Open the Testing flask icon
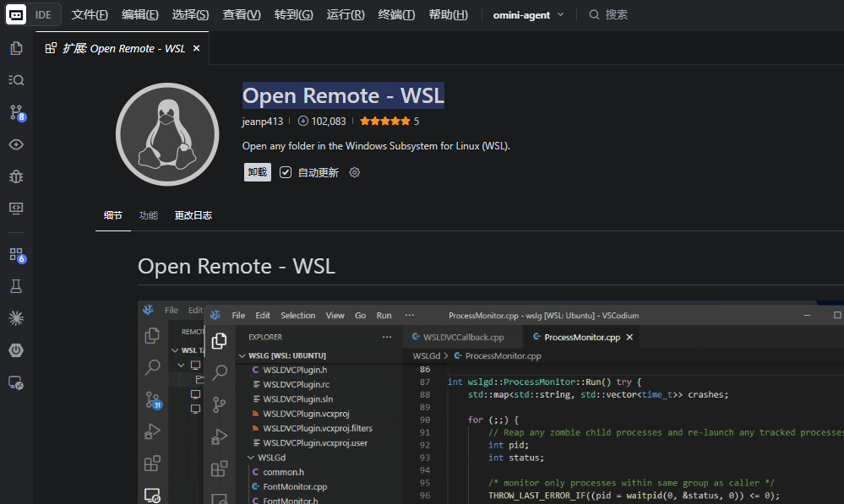The image size is (844, 504). [x=16, y=286]
